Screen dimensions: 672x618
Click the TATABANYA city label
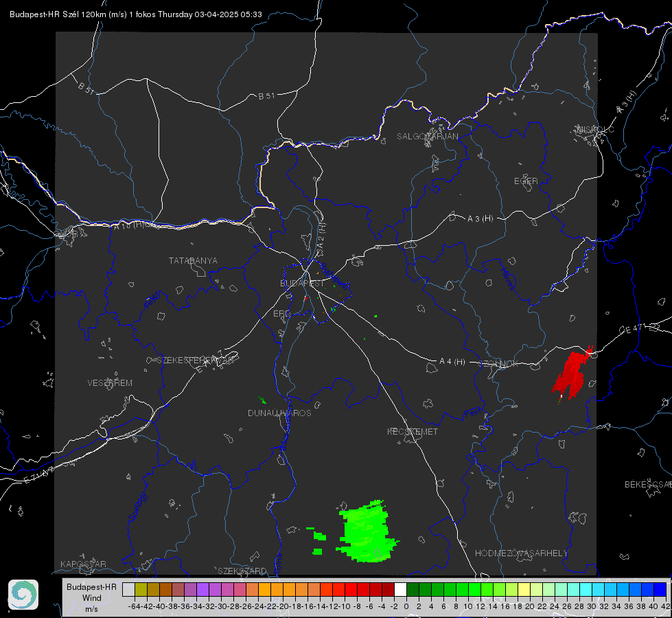(193, 261)
